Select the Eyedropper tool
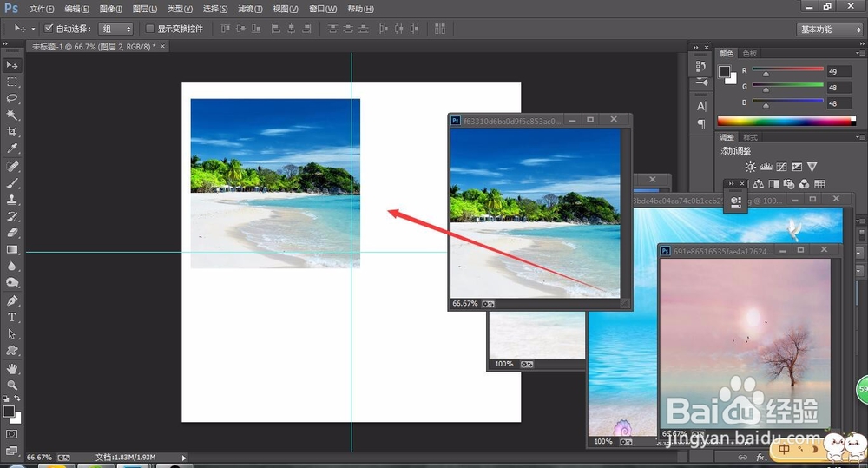Screen dimensions: 868x468 point(11,148)
